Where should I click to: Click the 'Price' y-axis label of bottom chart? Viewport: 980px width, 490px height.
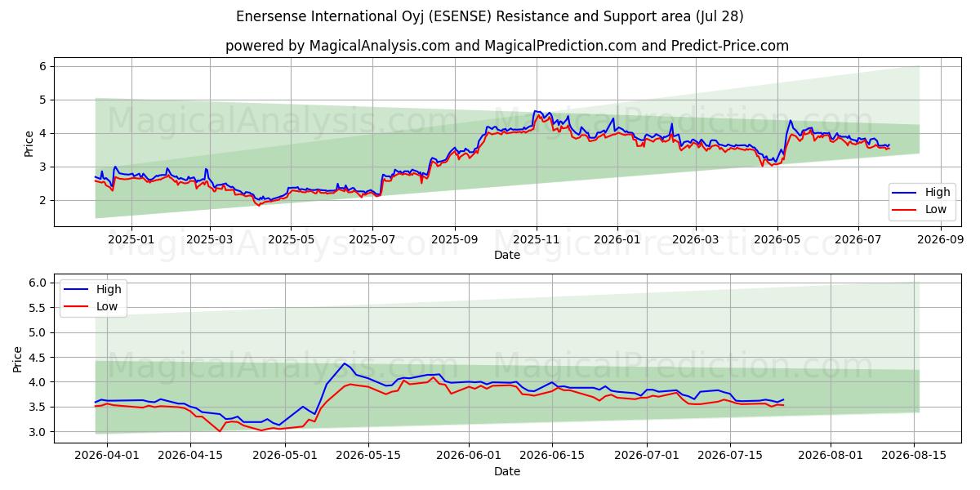[x=19, y=359]
